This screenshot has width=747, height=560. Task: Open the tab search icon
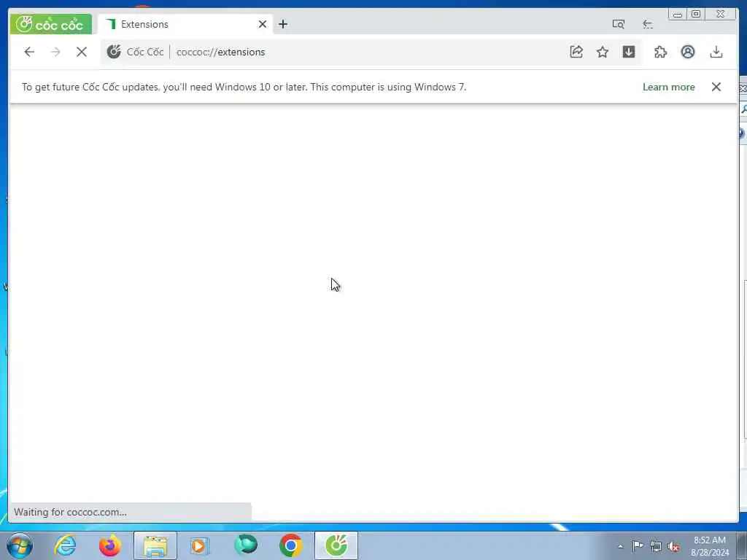619,24
